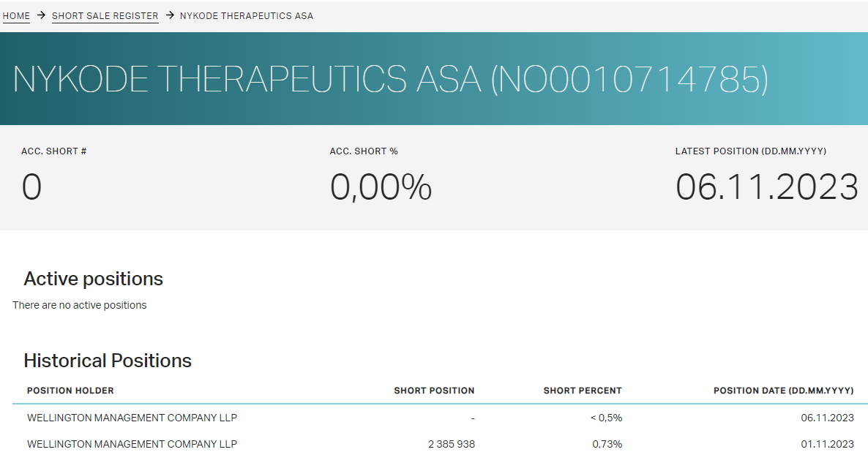The image size is (868, 463).
Task: Click the POSITION HOLDER column header
Action: tap(70, 391)
